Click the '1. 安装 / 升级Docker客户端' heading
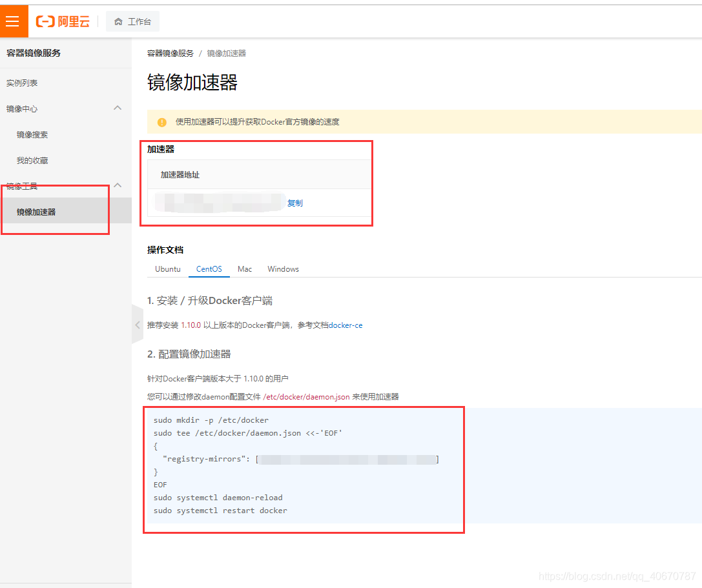Screen dimensions: 702x588 210,301
